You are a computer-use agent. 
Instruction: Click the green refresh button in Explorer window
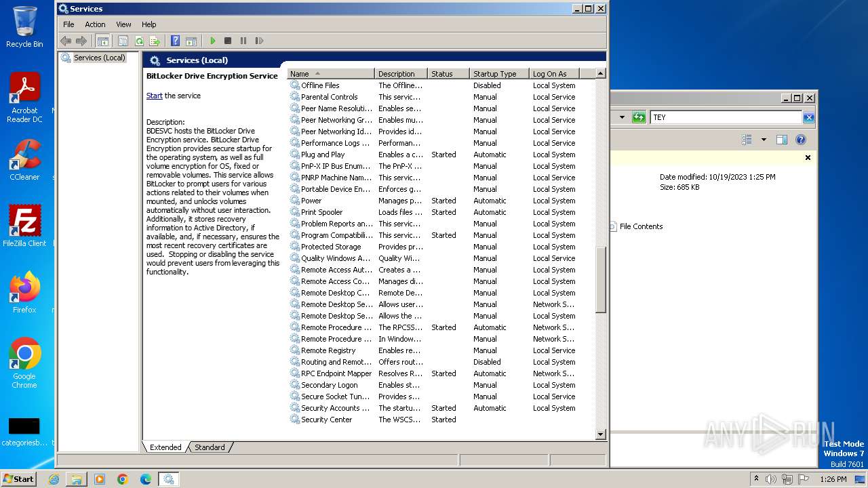639,117
